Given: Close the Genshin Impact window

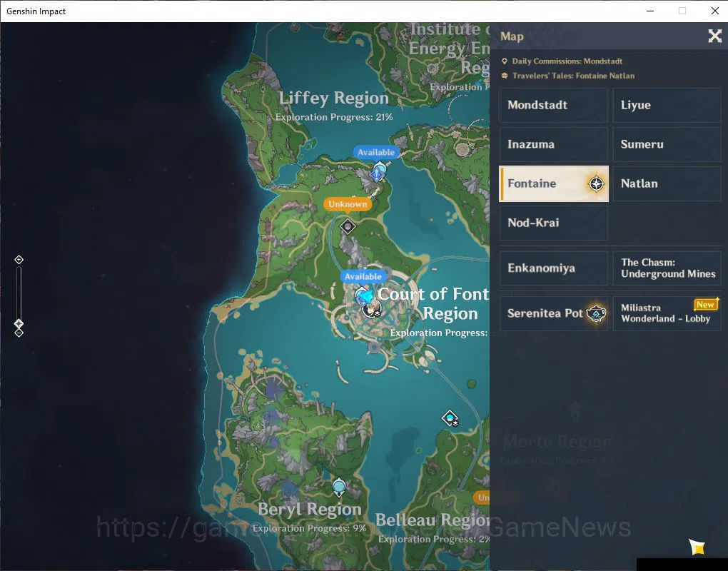Looking at the screenshot, I should point(714,11).
